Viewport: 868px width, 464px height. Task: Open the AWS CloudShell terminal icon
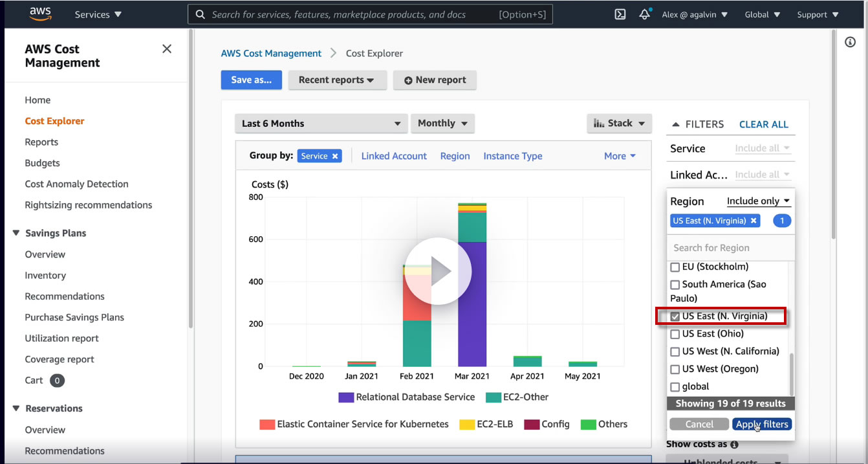[x=620, y=14]
